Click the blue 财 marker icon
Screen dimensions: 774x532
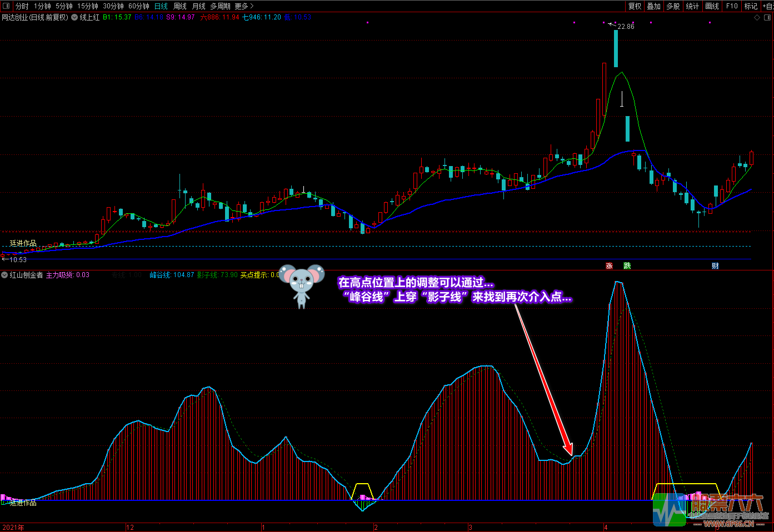pyautogui.click(x=715, y=266)
